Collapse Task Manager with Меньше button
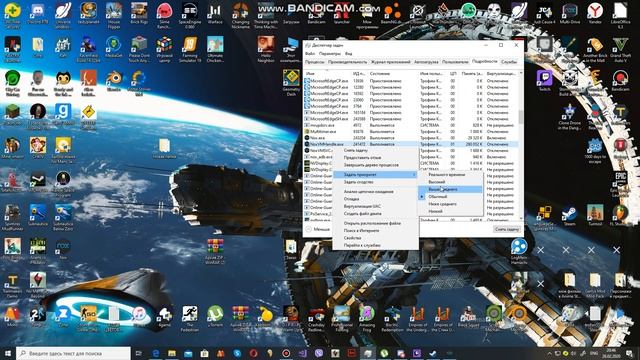 click(x=318, y=229)
